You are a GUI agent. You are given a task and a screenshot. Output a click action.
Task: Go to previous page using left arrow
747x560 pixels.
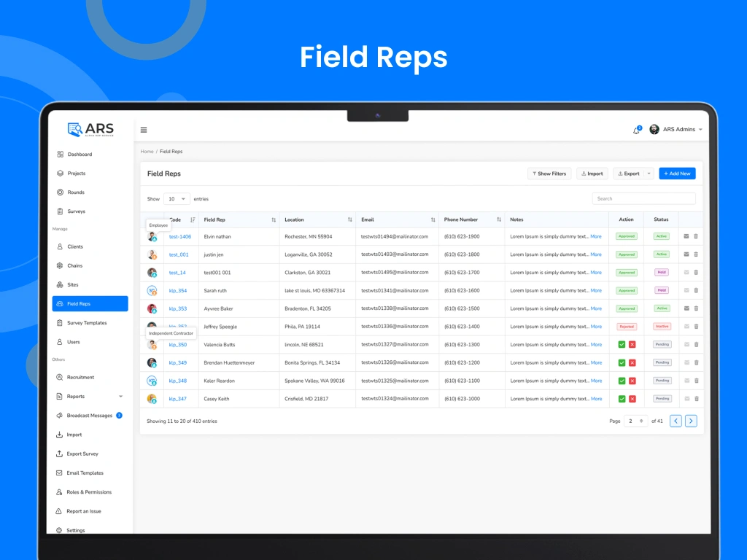click(676, 421)
